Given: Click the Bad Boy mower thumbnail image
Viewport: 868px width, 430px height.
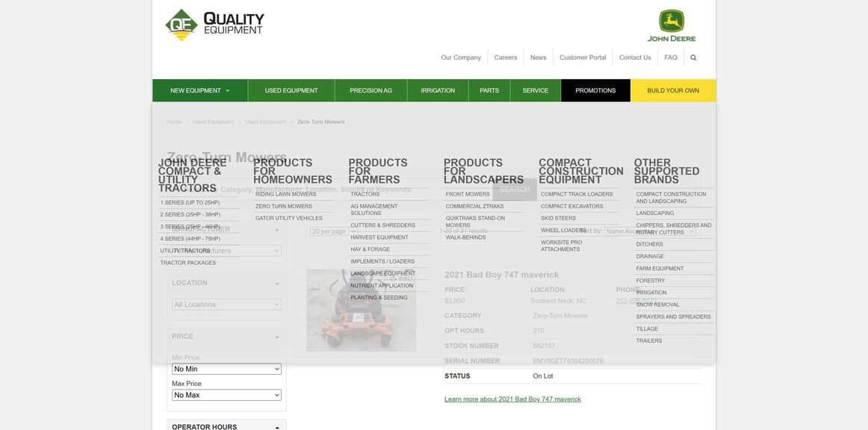Looking at the screenshot, I should 362,310.
